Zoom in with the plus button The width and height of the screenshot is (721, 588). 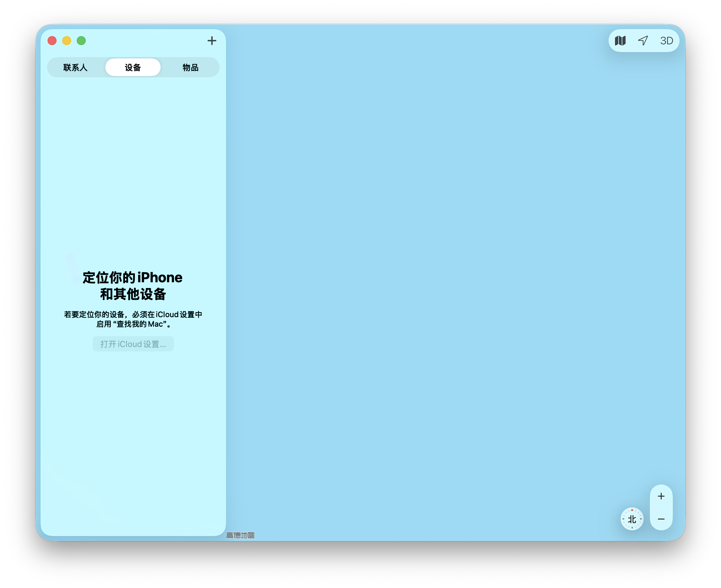click(x=661, y=496)
